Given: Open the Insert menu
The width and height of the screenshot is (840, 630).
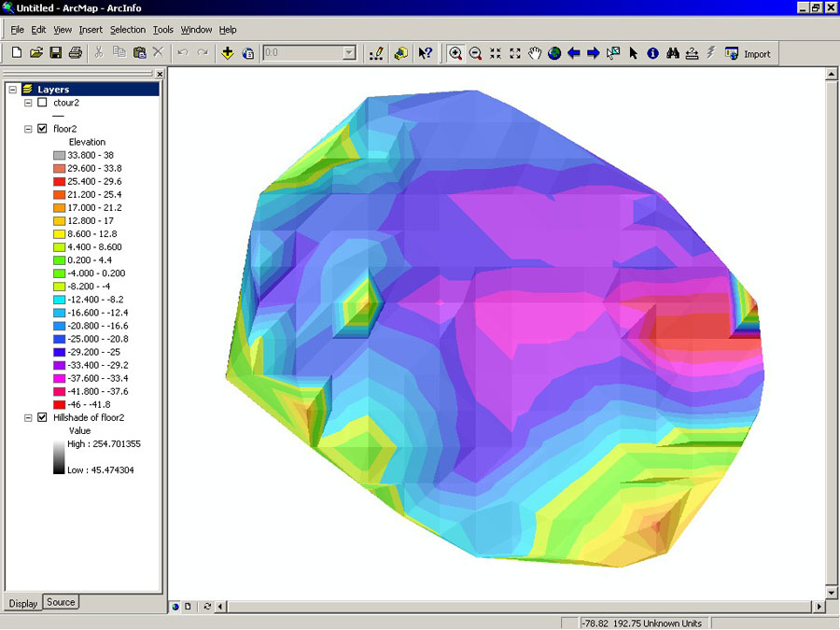Looking at the screenshot, I should pyautogui.click(x=91, y=30).
